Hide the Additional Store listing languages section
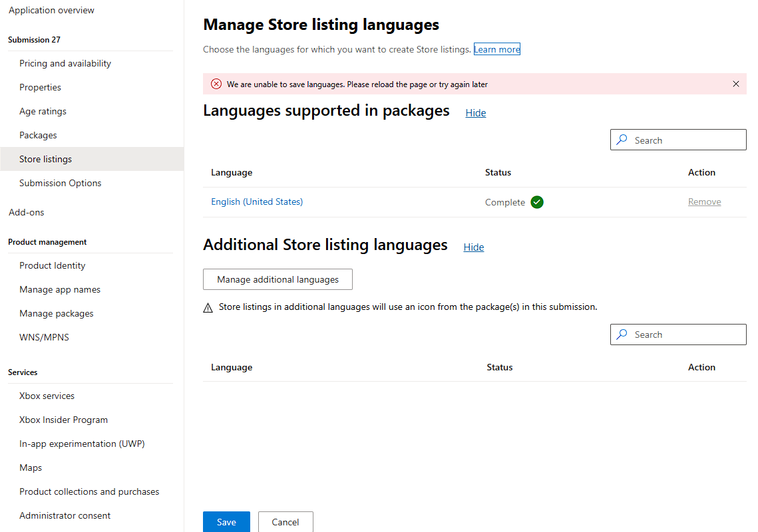Image resolution: width=758 pixels, height=532 pixels. coord(474,247)
